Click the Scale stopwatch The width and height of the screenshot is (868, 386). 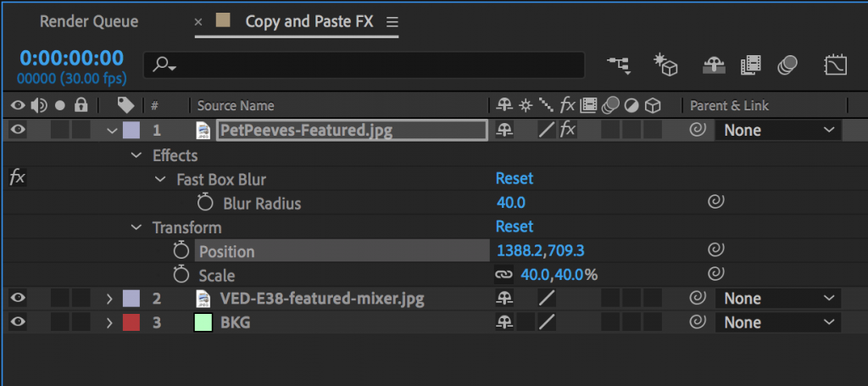click(x=181, y=275)
